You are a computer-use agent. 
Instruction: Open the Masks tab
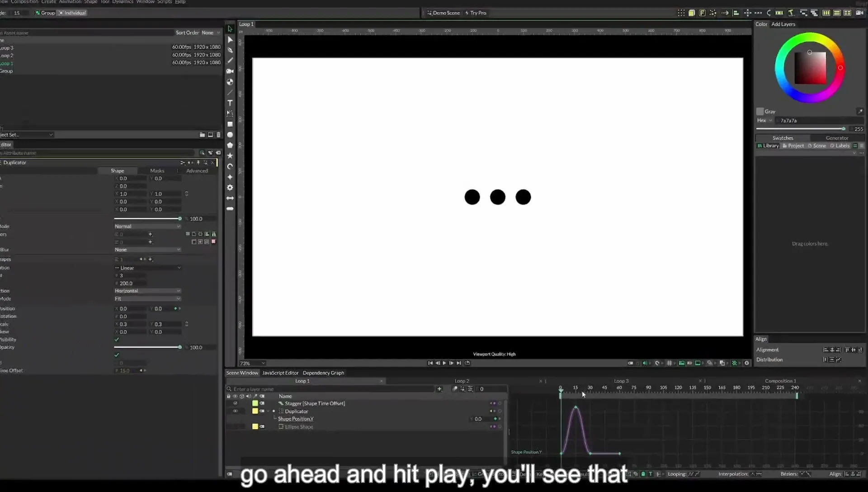pyautogui.click(x=157, y=171)
